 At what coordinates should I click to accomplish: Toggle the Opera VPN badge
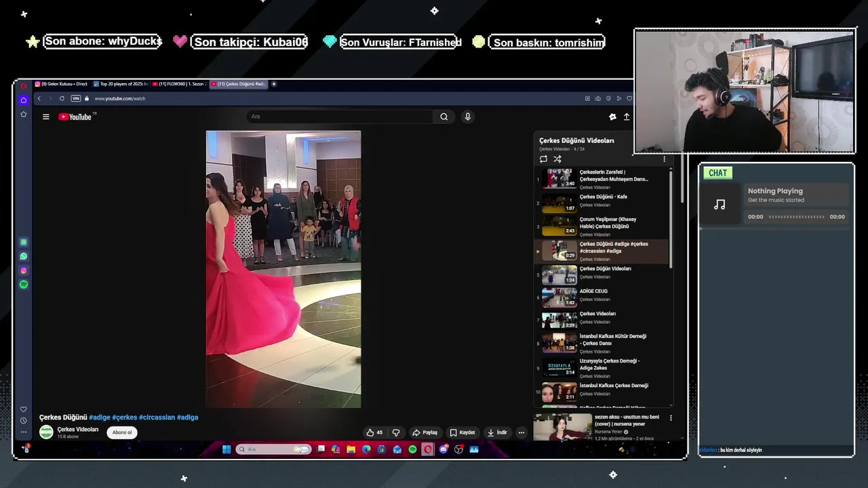click(x=75, y=98)
